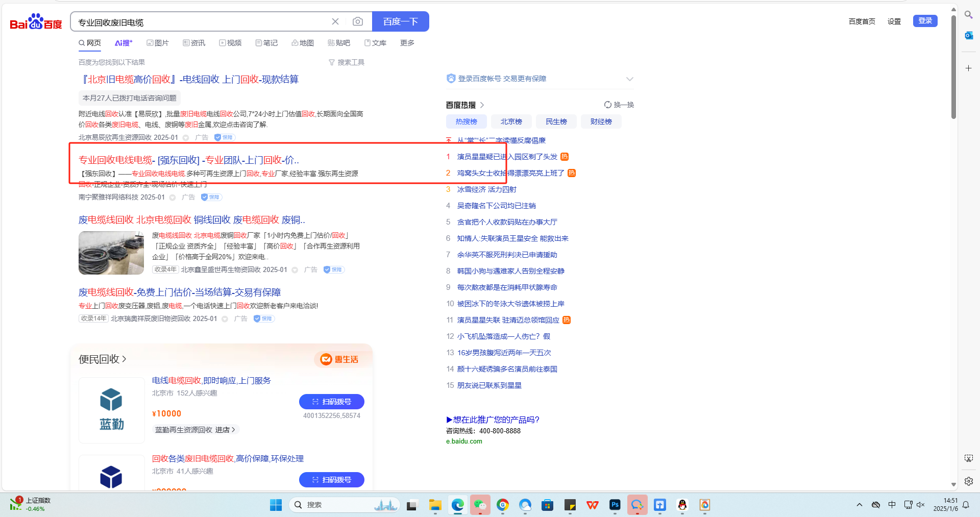Image resolution: width=980 pixels, height=517 pixels.
Task: Launch Photoshop from the taskbar
Action: pos(615,505)
